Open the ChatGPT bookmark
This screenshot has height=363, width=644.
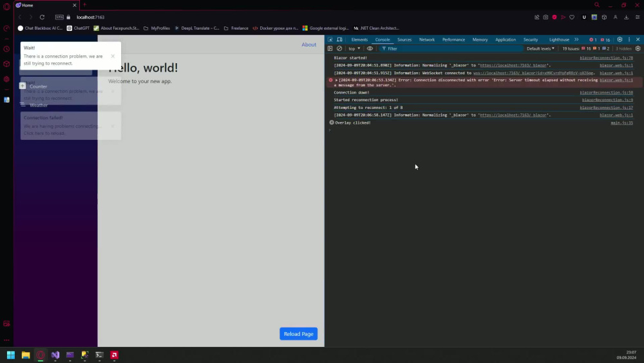78,28
